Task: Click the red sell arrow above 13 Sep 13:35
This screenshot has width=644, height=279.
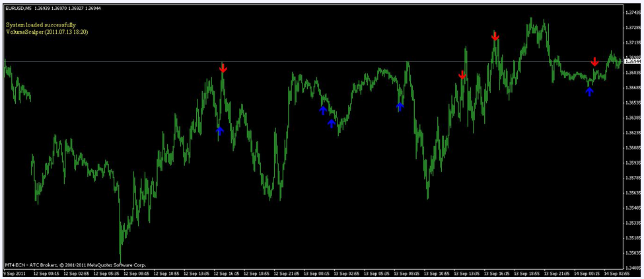Action: pyautogui.click(x=462, y=75)
